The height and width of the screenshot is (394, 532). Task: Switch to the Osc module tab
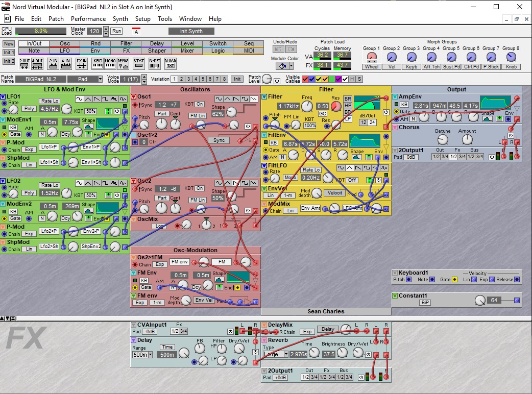tap(65, 43)
